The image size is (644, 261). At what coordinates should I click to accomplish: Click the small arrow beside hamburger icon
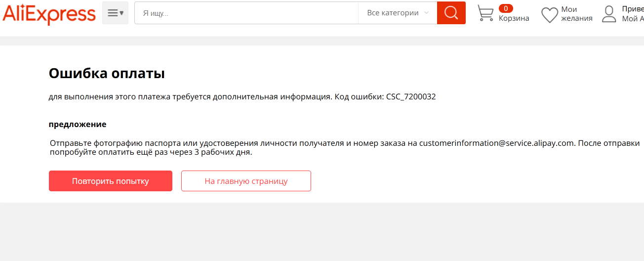click(x=121, y=13)
